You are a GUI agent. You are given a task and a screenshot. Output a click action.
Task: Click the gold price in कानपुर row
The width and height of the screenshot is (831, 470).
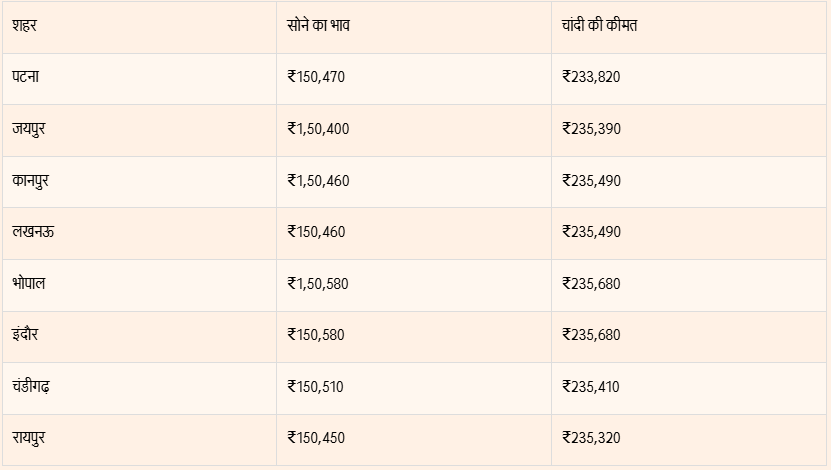click(x=318, y=181)
